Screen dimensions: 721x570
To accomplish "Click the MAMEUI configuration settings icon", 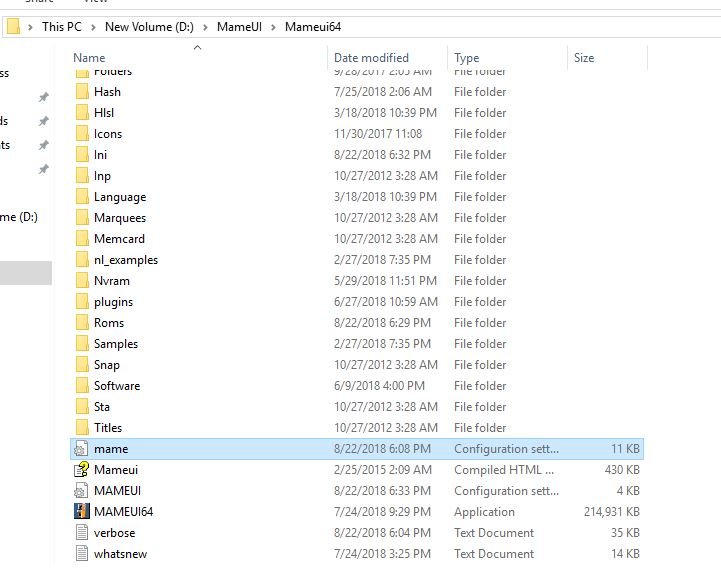I will (x=81, y=490).
